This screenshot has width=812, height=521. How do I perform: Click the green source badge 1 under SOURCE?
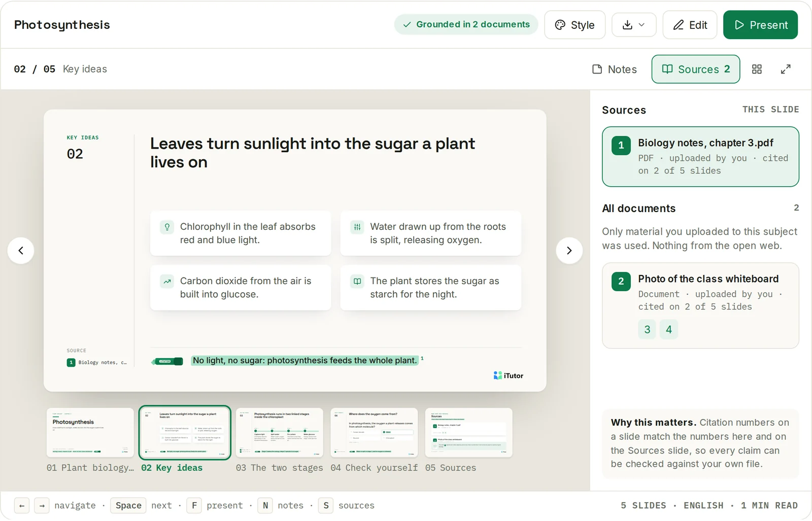point(71,363)
